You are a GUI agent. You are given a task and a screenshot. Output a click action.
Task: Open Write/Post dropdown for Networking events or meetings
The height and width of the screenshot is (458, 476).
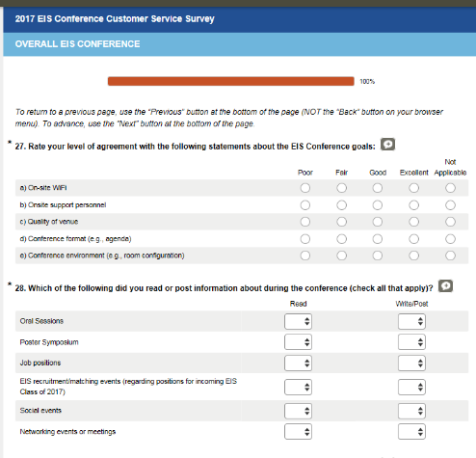(x=411, y=432)
